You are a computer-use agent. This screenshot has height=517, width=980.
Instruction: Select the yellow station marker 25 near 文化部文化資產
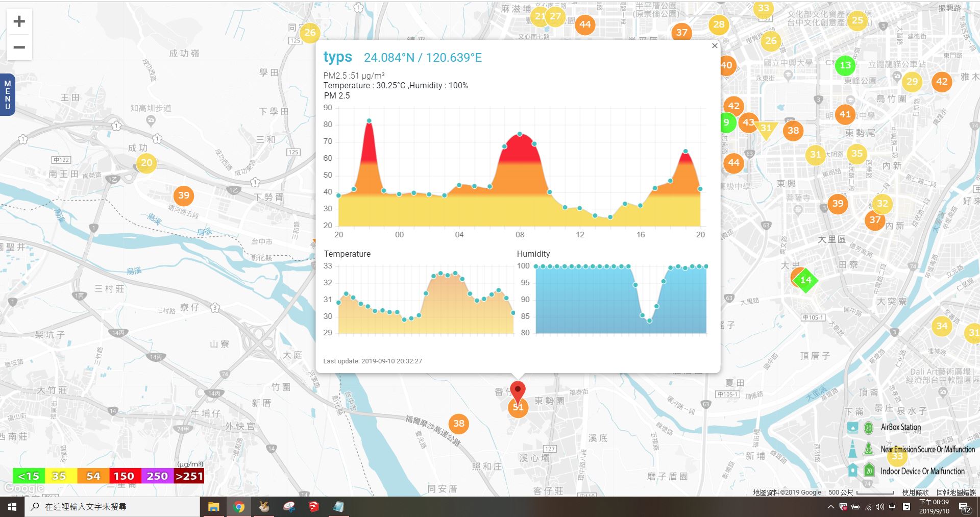click(857, 20)
